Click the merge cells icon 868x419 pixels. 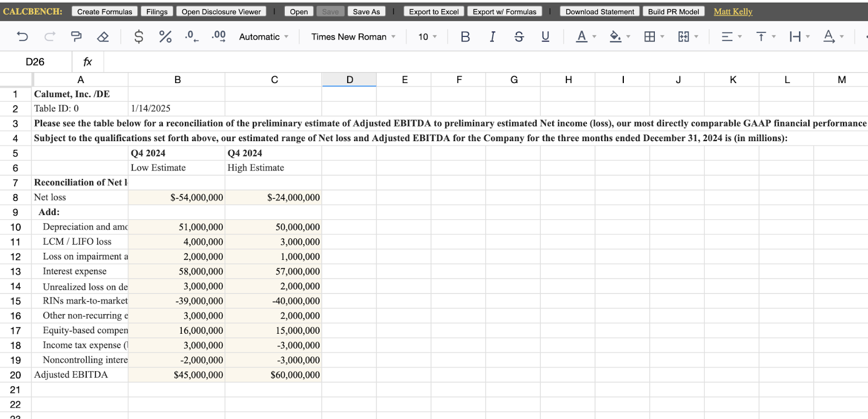click(684, 36)
